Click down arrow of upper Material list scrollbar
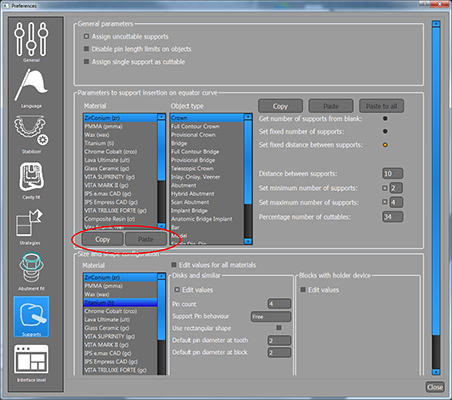 pyautogui.click(x=161, y=226)
